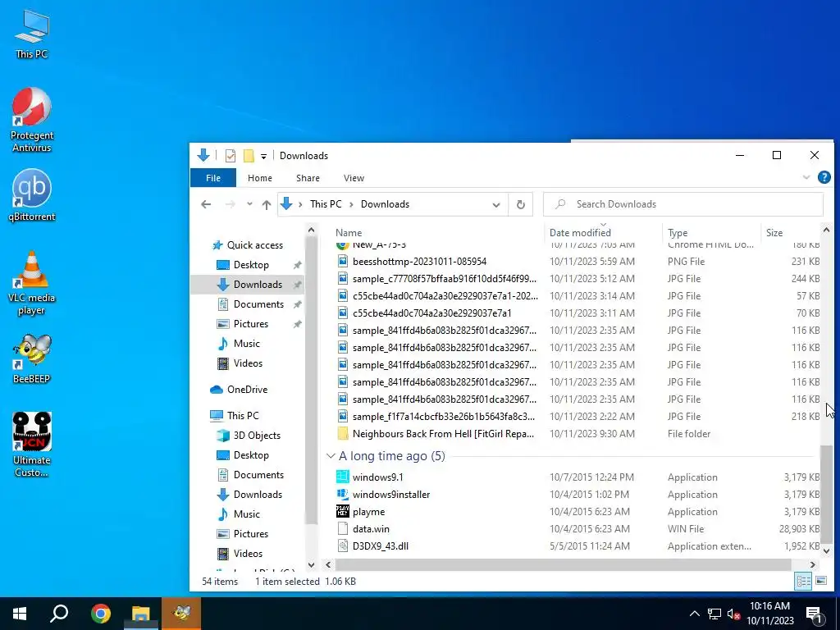Select Videos under This PC
This screenshot has width=840, height=630.
click(248, 554)
